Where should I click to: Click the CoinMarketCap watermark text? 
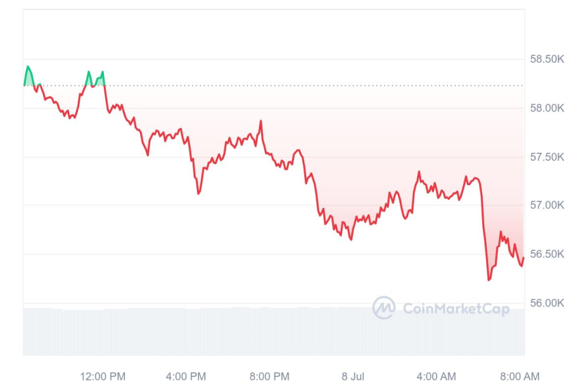click(x=455, y=309)
